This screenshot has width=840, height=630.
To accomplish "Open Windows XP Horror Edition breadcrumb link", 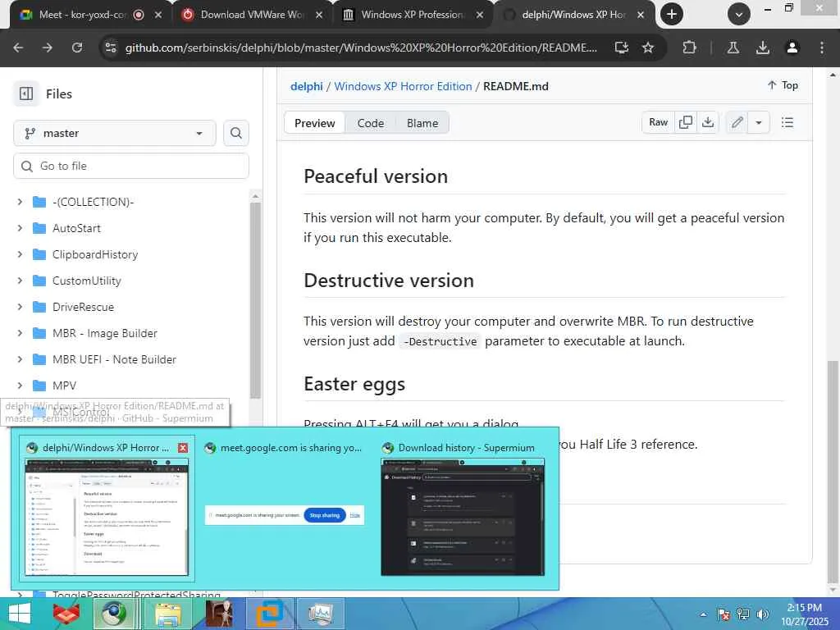I will click(x=403, y=86).
